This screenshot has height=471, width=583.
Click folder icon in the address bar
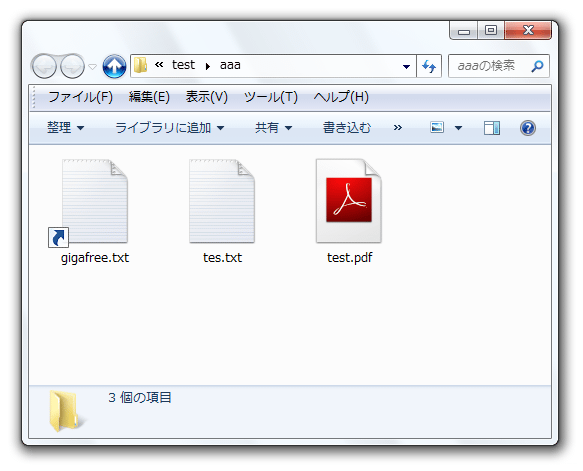141,65
